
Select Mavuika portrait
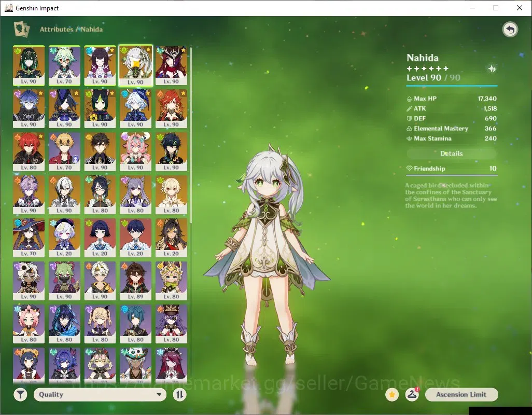(x=171, y=108)
